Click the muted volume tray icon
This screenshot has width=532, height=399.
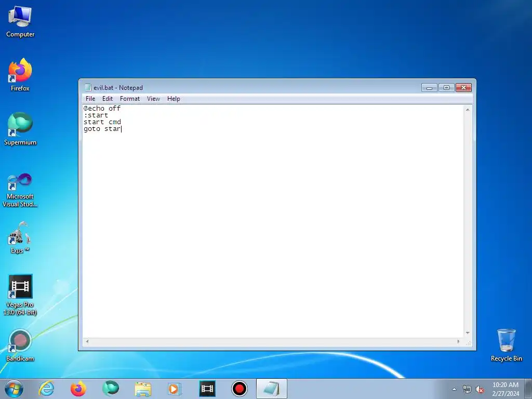[x=480, y=390]
